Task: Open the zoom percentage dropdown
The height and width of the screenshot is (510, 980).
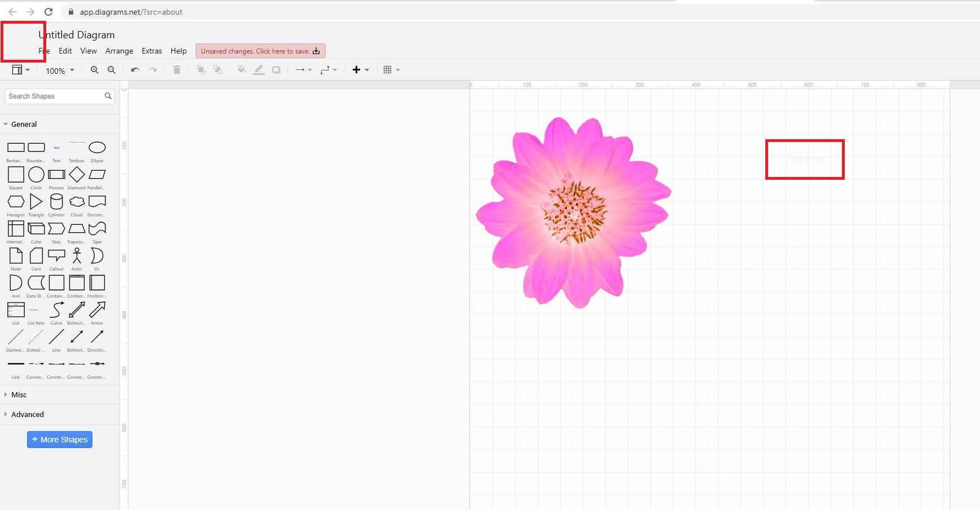Action: [x=59, y=70]
